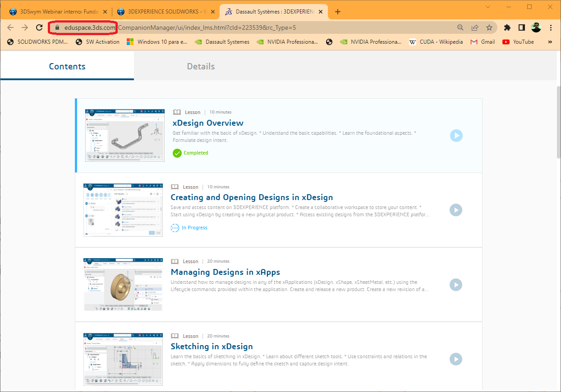This screenshot has height=392, width=561.
Task: Click the In Progress status icon
Action: pyautogui.click(x=175, y=228)
